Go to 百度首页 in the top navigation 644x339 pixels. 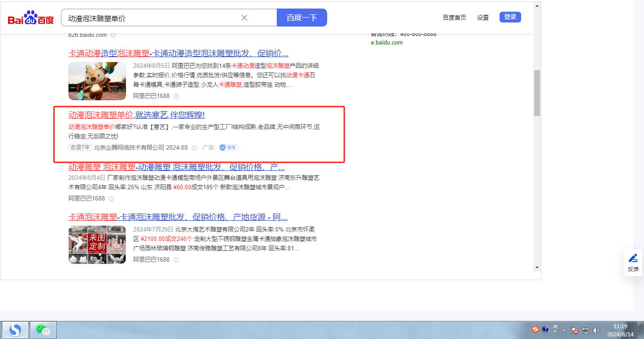click(454, 18)
